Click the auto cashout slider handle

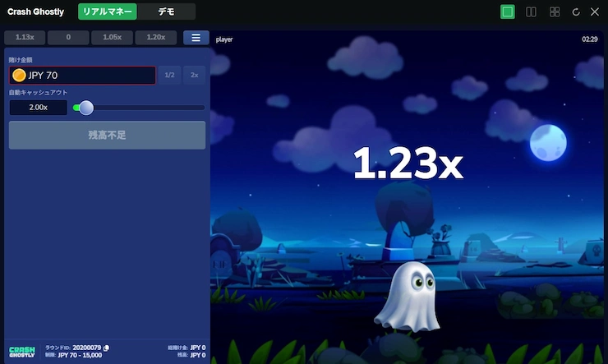[x=85, y=108]
